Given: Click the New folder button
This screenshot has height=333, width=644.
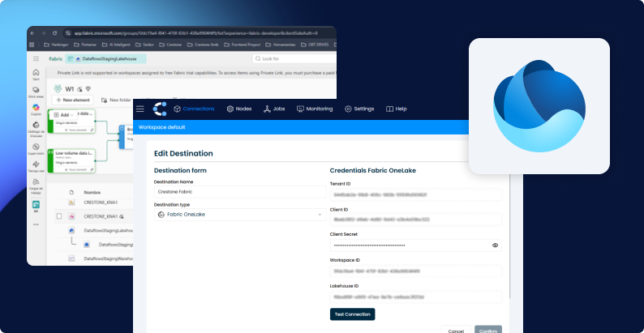Looking at the screenshot, I should (x=116, y=100).
